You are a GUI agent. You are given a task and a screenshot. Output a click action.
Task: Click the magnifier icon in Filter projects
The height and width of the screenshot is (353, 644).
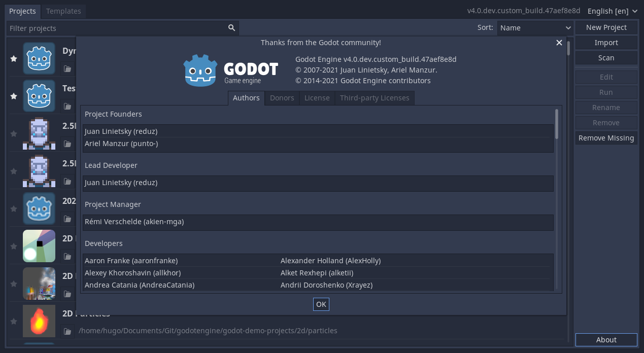(x=231, y=28)
